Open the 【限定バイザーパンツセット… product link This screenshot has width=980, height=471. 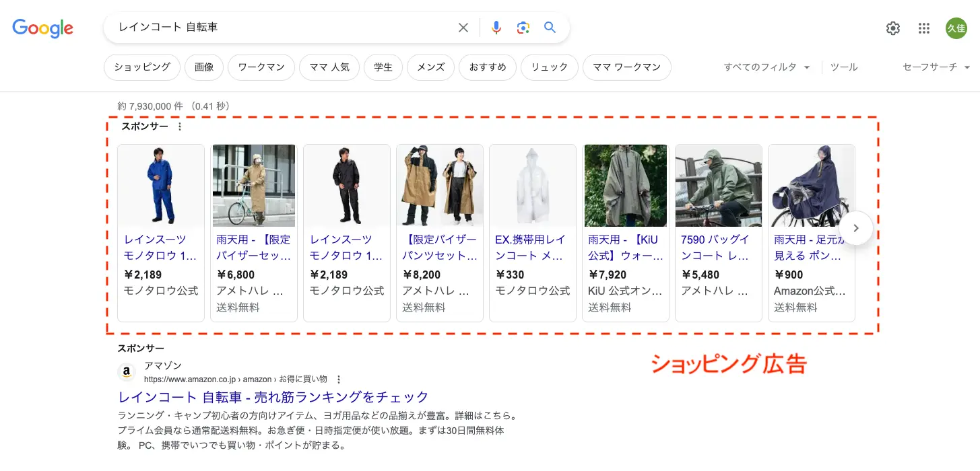440,248
